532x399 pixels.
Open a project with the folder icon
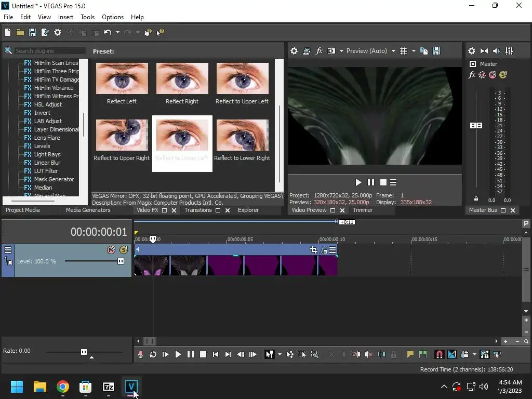(x=20, y=32)
